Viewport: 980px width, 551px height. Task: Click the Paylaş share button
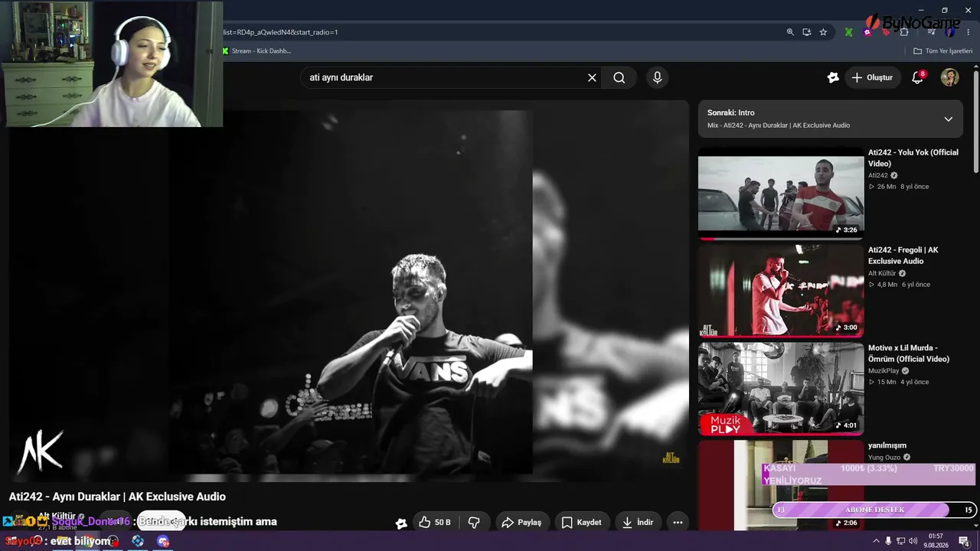(522, 522)
